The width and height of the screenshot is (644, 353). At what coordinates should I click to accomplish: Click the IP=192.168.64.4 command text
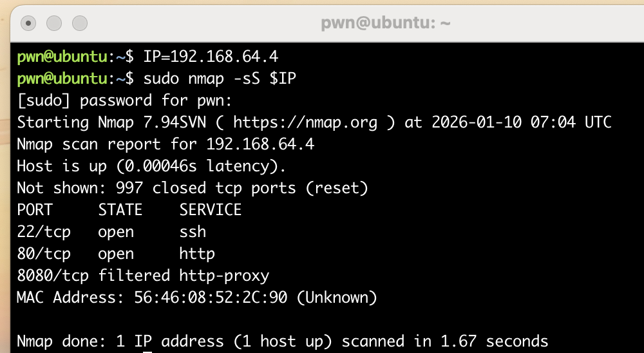pyautogui.click(x=211, y=57)
